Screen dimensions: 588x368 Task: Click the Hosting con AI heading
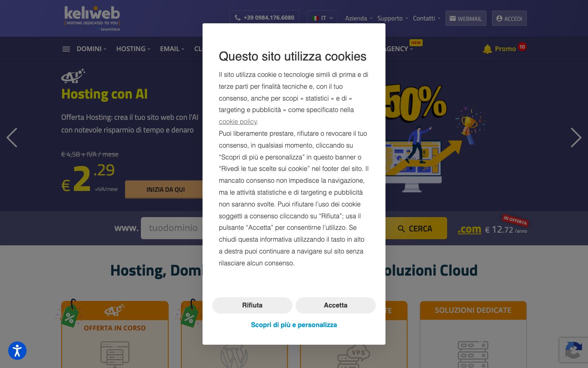point(105,94)
